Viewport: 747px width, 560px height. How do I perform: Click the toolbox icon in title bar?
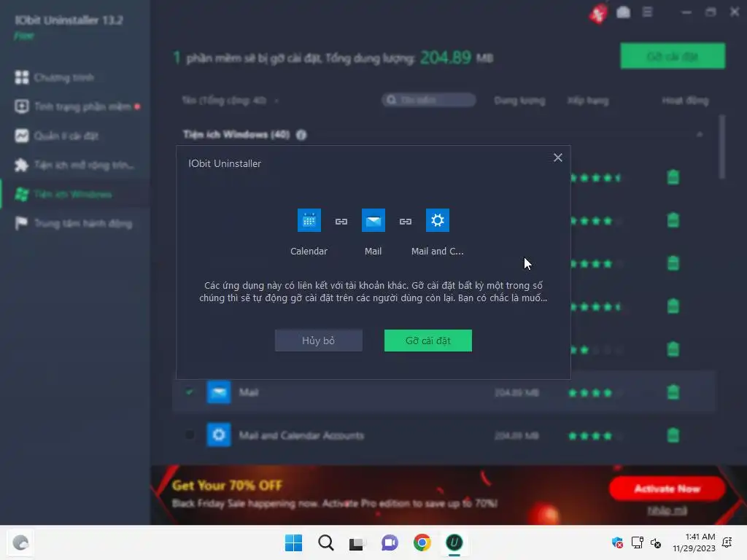[x=623, y=12]
